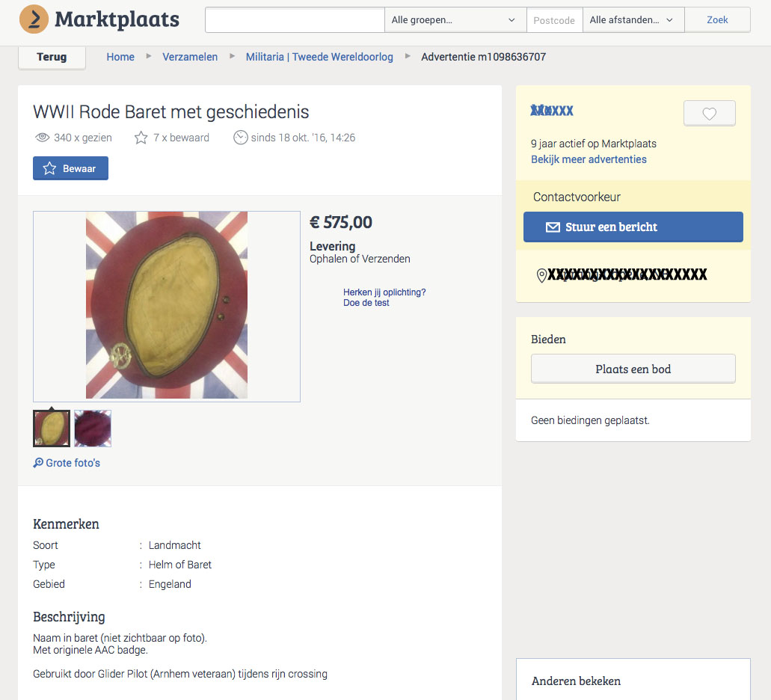Open Bekijk meer advertenties link
This screenshot has width=771, height=700.
(x=589, y=159)
